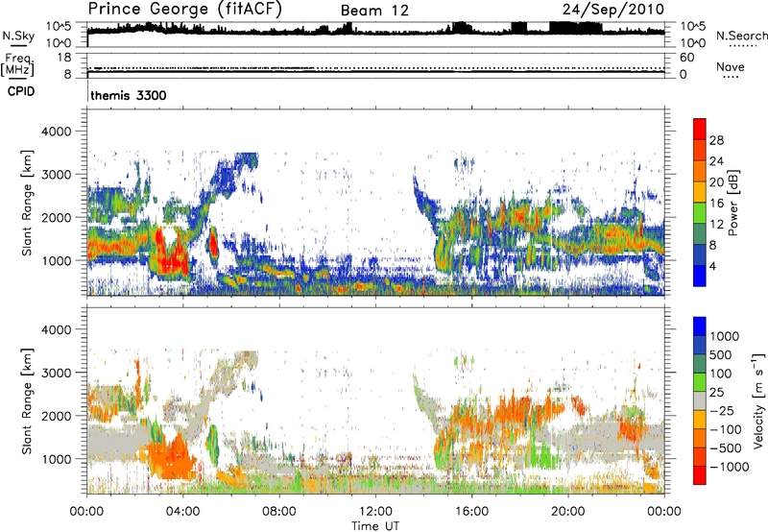Pick the blue bottom segment of Power colorbar
Image resolution: width=768 pixels, height=532 pixels.
[x=700, y=277]
